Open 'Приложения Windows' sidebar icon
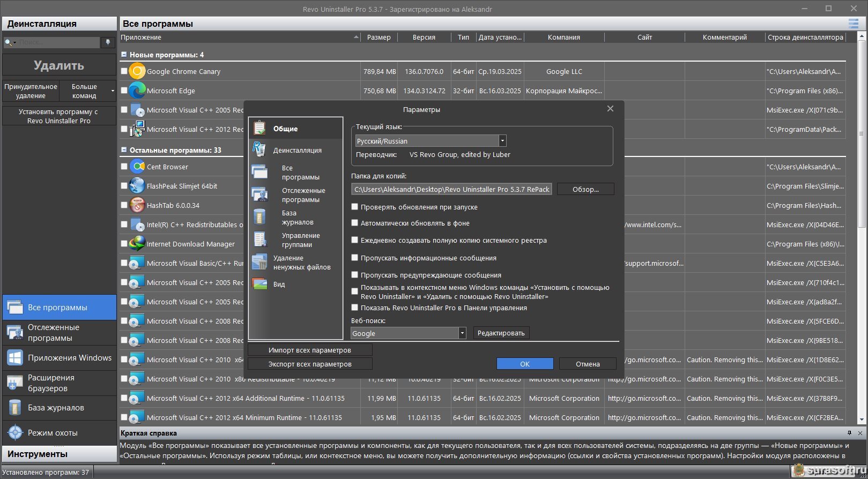 click(x=14, y=358)
